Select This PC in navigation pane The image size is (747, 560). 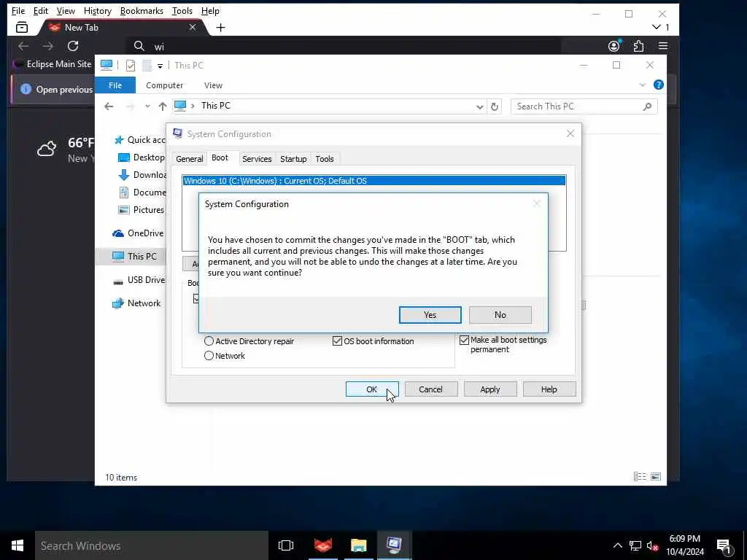[x=131, y=256]
